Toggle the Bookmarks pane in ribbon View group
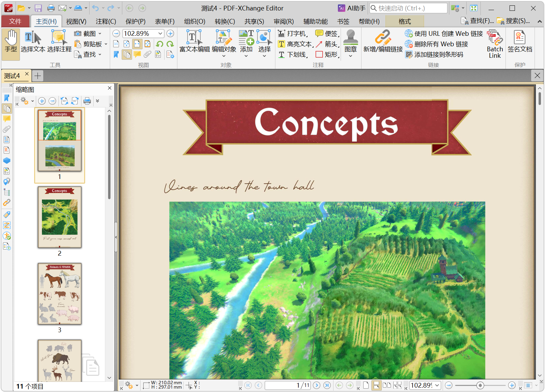The height and width of the screenshot is (392, 545). point(116,54)
